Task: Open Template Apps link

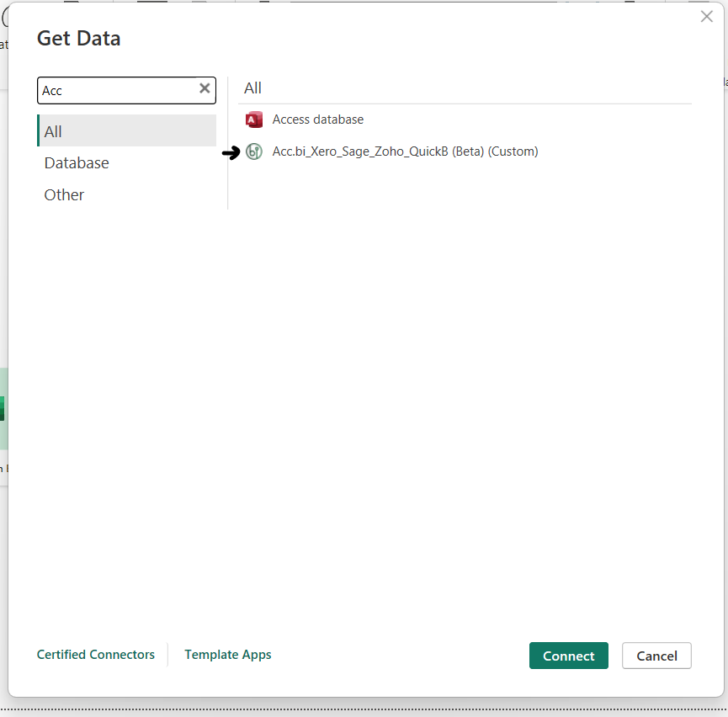Action: point(228,655)
